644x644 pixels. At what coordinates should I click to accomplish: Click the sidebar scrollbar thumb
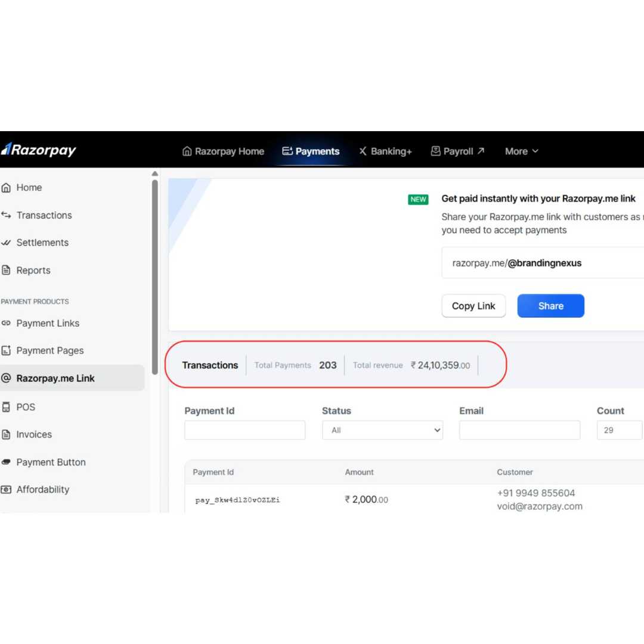[155, 277]
